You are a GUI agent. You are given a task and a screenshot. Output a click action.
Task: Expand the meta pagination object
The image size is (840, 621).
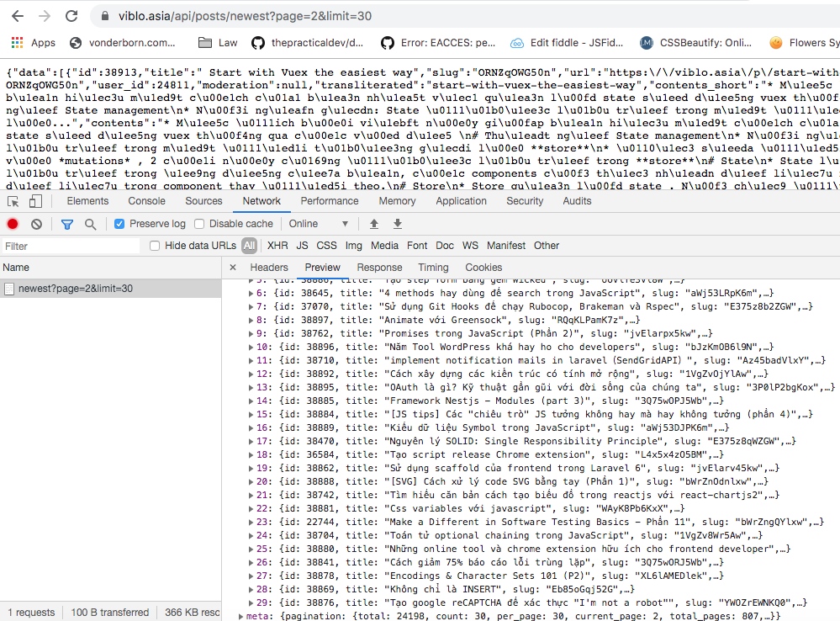(243, 617)
